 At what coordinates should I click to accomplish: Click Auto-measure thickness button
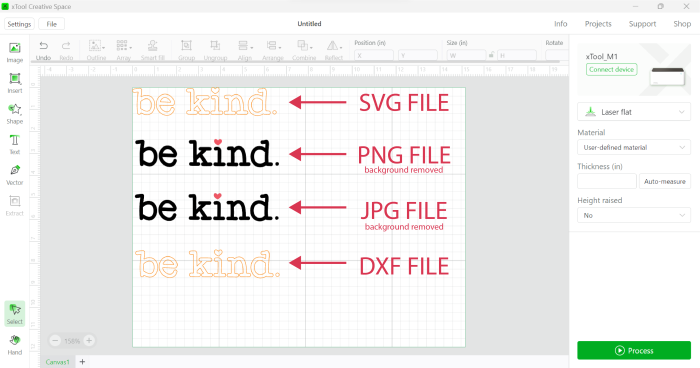point(665,181)
